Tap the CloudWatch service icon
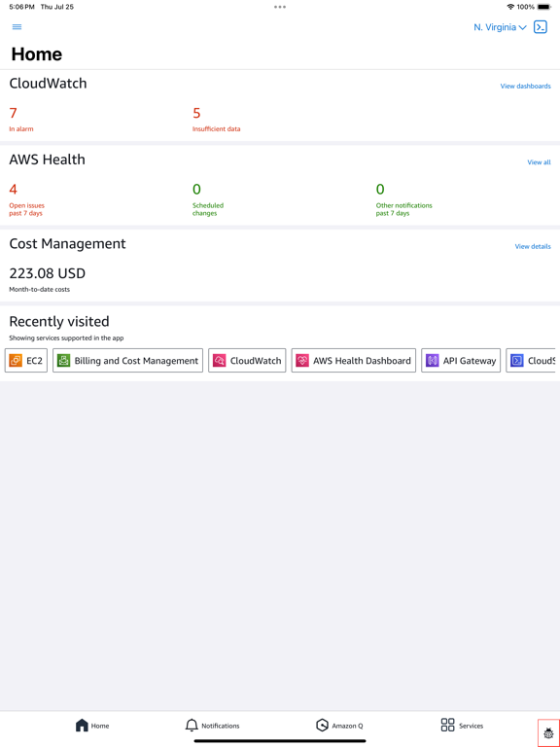The width and height of the screenshot is (560, 747). [x=220, y=361]
